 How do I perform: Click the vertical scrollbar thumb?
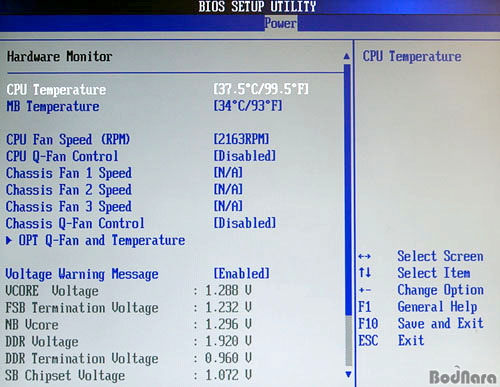click(348, 190)
